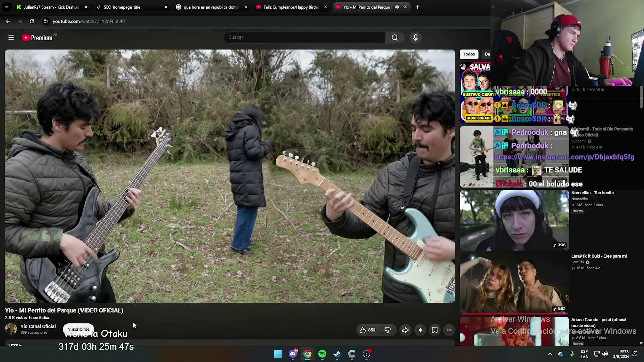Image resolution: width=644 pixels, height=362 pixels.
Task: Open OBS Studio from the taskbar
Action: (x=367, y=354)
